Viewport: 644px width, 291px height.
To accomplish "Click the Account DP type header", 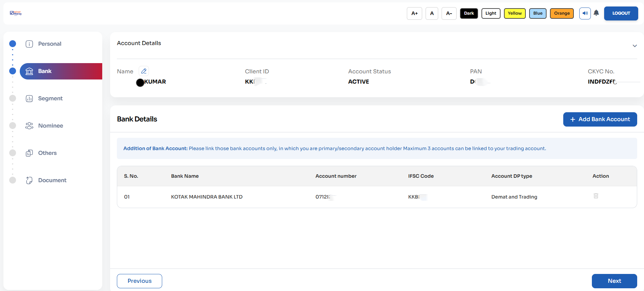I will pyautogui.click(x=511, y=176).
